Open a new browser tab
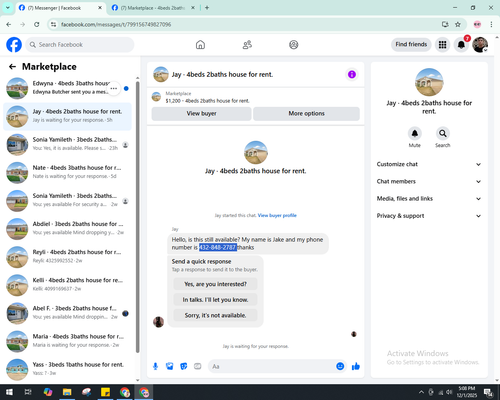The height and width of the screenshot is (400, 500). 207,8
